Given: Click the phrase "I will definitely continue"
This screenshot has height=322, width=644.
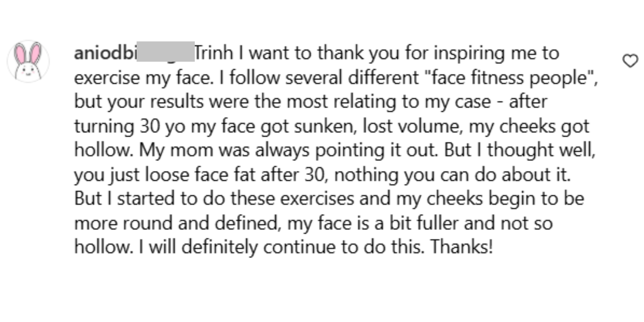Looking at the screenshot, I should (x=198, y=247).
